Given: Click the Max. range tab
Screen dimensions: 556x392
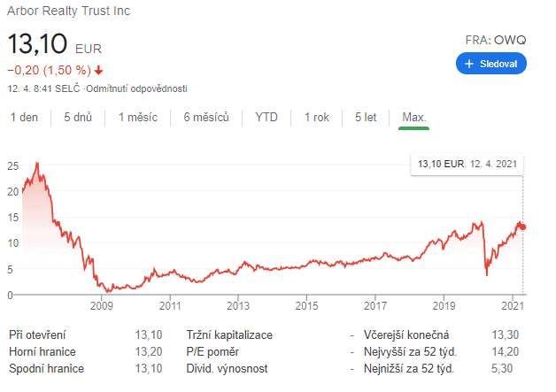Looking at the screenshot, I should [x=414, y=117].
